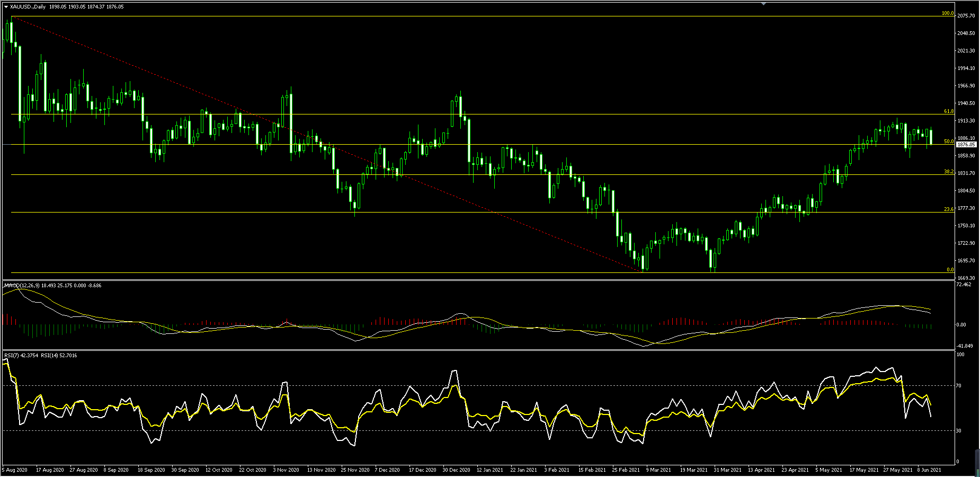Click the 25 Nov 2020 date label

tap(355, 470)
